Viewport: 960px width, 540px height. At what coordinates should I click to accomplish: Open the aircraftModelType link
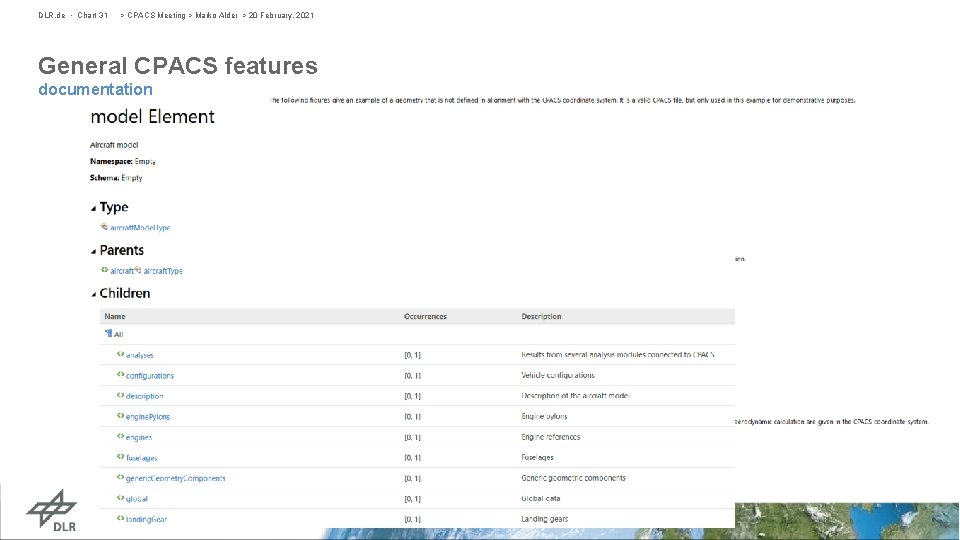[140, 228]
